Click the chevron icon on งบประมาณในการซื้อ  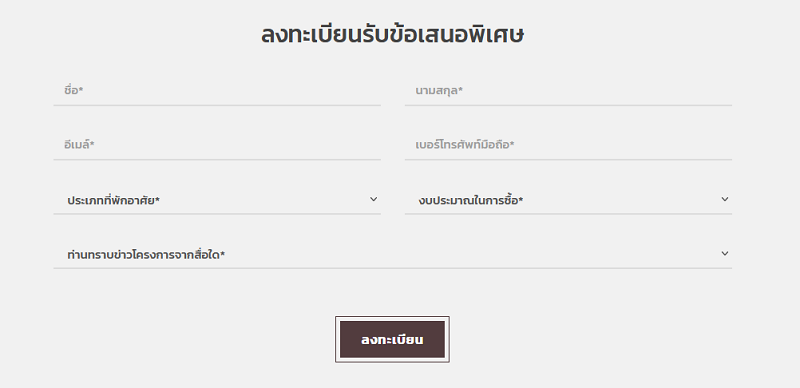[x=724, y=199]
